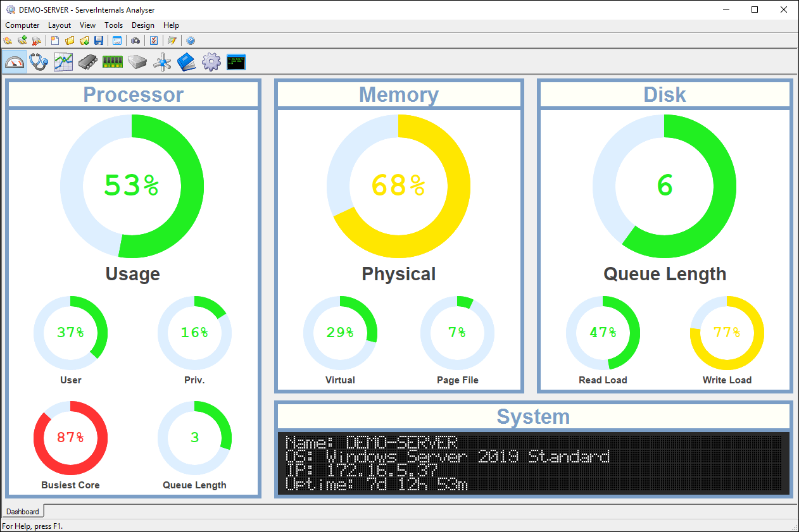Select the processor chip icon
Viewport: 799px width, 532px height.
[88, 62]
